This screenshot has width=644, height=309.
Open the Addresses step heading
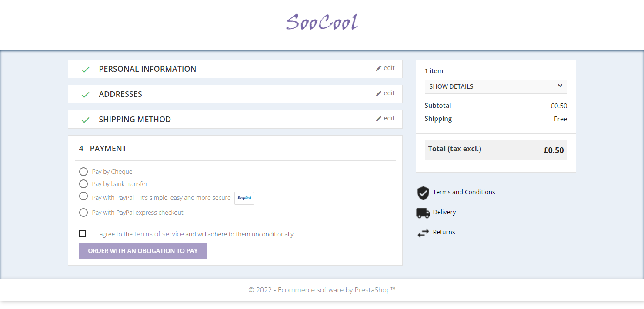tap(120, 94)
